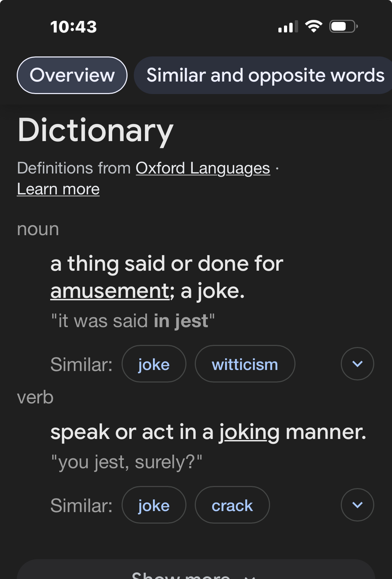Screen dimensions: 392x579
Task: Switch to Similar and opposite words tab
Action: (x=265, y=75)
